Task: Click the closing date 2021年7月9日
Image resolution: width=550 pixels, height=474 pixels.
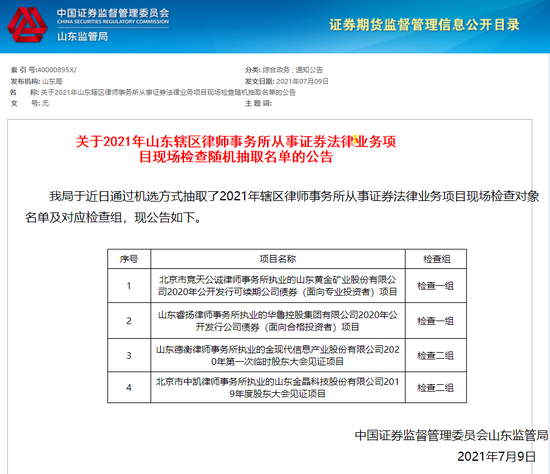Action: click(x=497, y=456)
